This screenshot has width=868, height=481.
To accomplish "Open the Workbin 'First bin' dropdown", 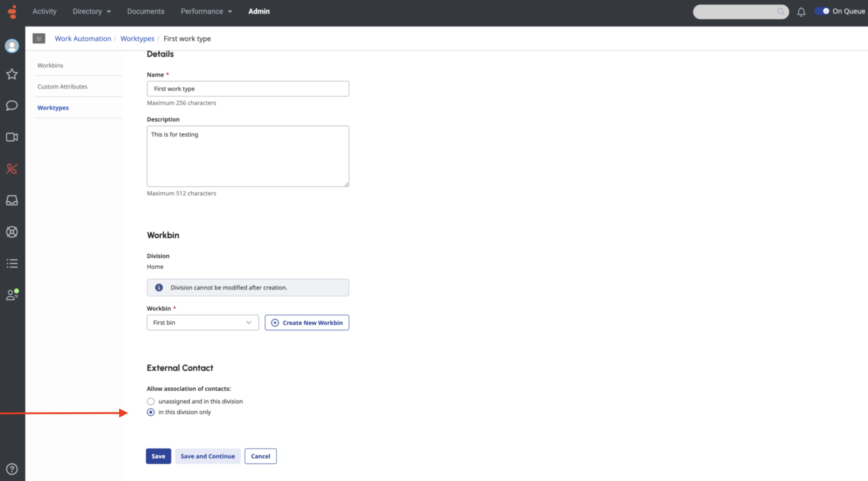I will pos(203,322).
